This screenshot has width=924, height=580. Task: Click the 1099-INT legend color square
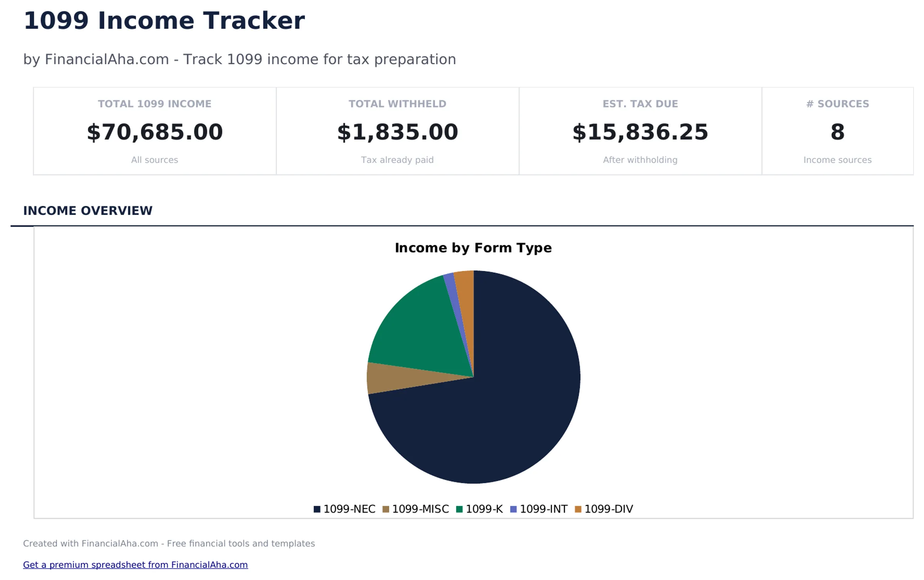(x=513, y=508)
